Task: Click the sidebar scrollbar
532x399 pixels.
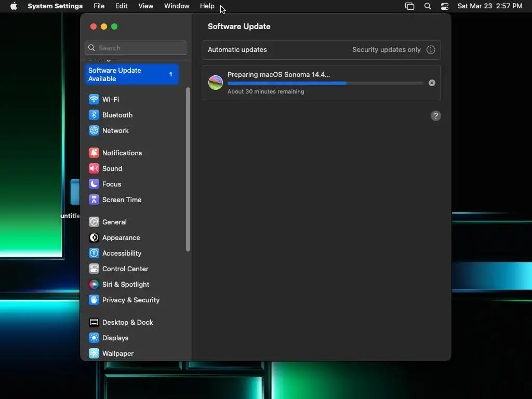Action: (x=188, y=170)
